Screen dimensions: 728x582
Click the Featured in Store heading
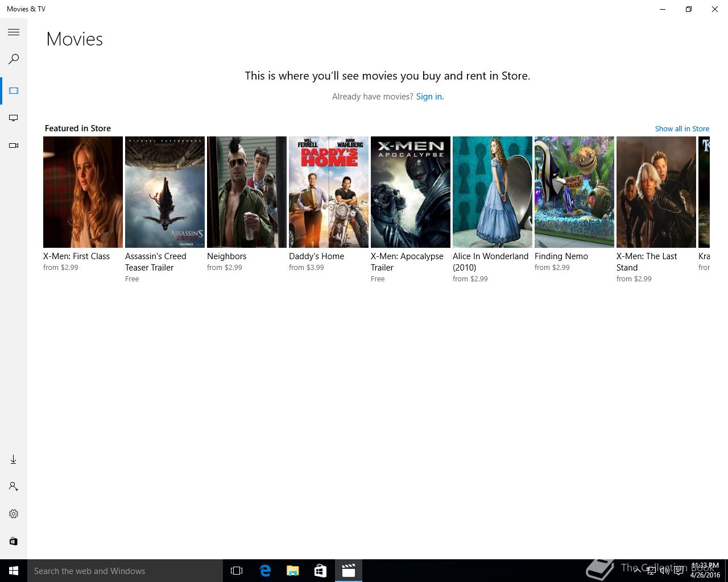point(78,128)
